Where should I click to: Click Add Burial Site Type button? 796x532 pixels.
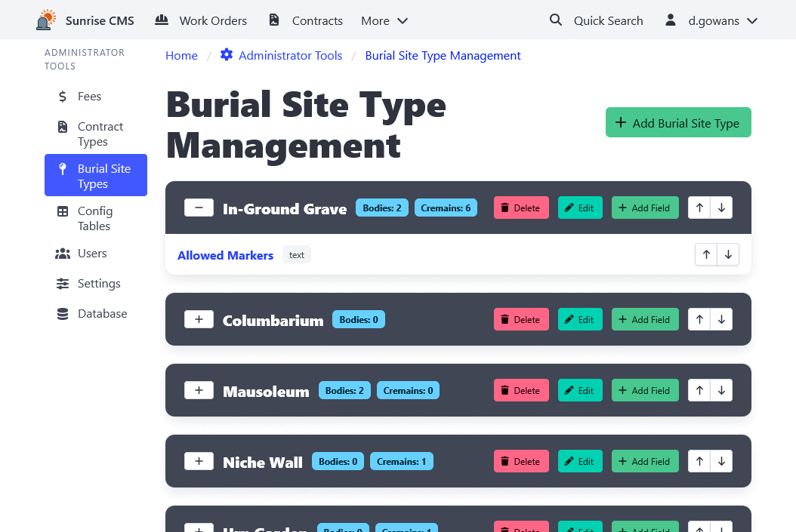(x=678, y=122)
